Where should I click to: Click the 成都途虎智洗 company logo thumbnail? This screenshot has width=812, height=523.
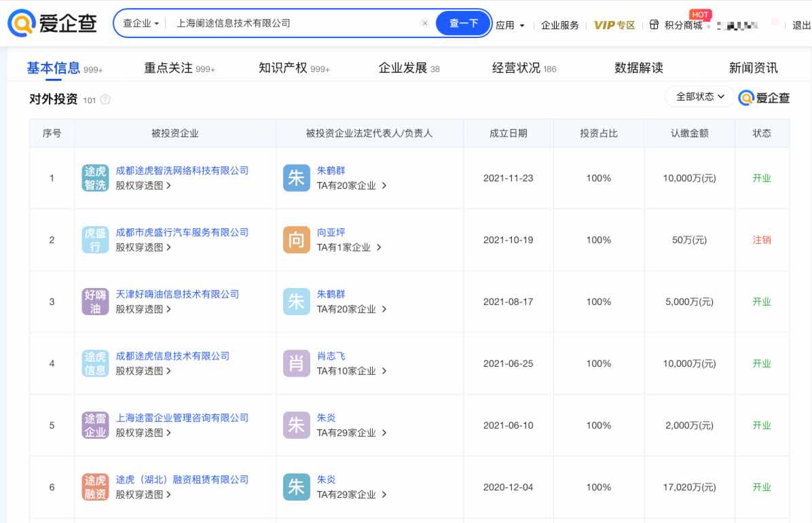coord(95,178)
